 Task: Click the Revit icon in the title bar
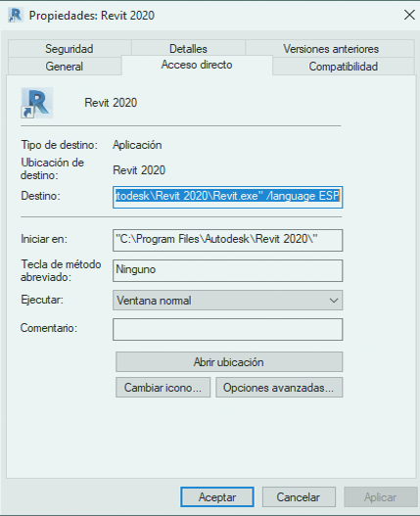pos(16,15)
